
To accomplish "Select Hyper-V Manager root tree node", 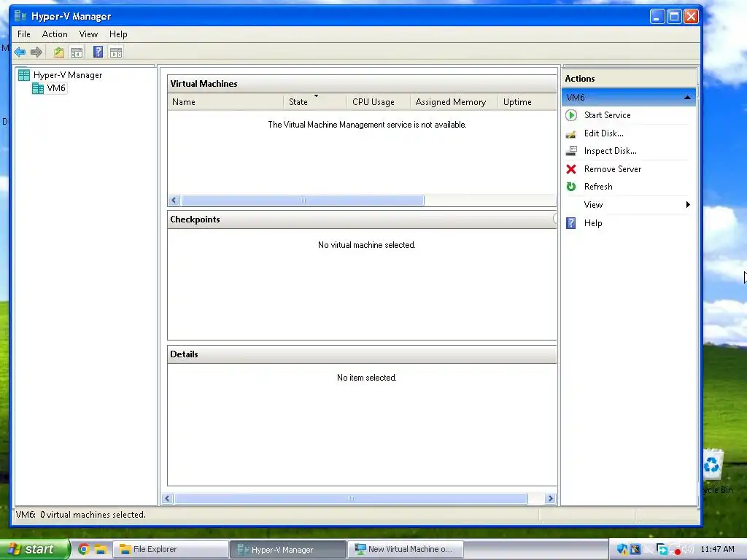I will pos(68,75).
